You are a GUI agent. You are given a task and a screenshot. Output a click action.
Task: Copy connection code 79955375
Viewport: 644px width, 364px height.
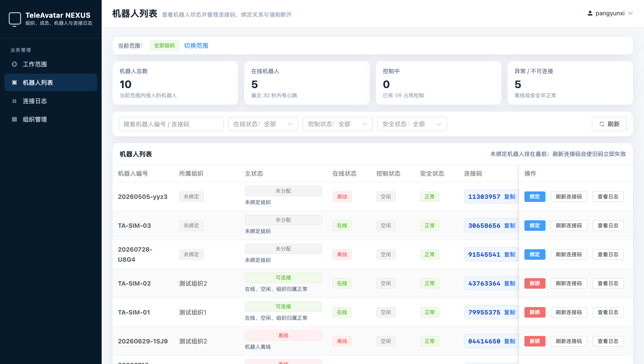(x=510, y=312)
